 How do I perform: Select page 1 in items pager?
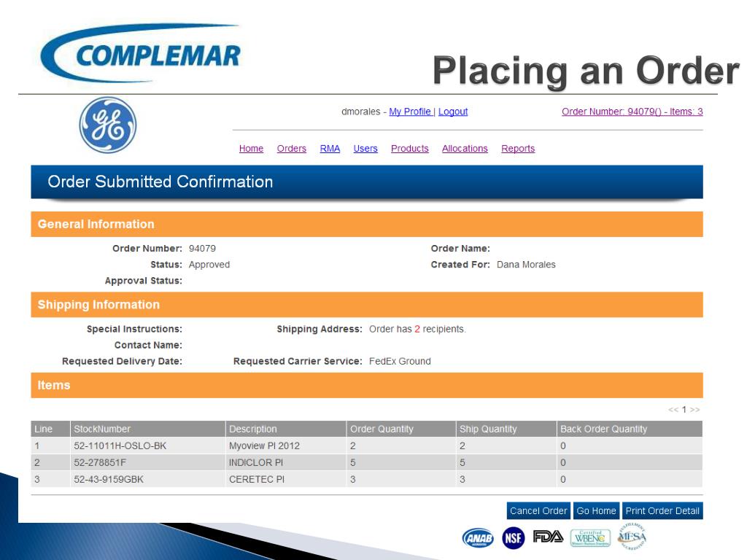tap(684, 410)
